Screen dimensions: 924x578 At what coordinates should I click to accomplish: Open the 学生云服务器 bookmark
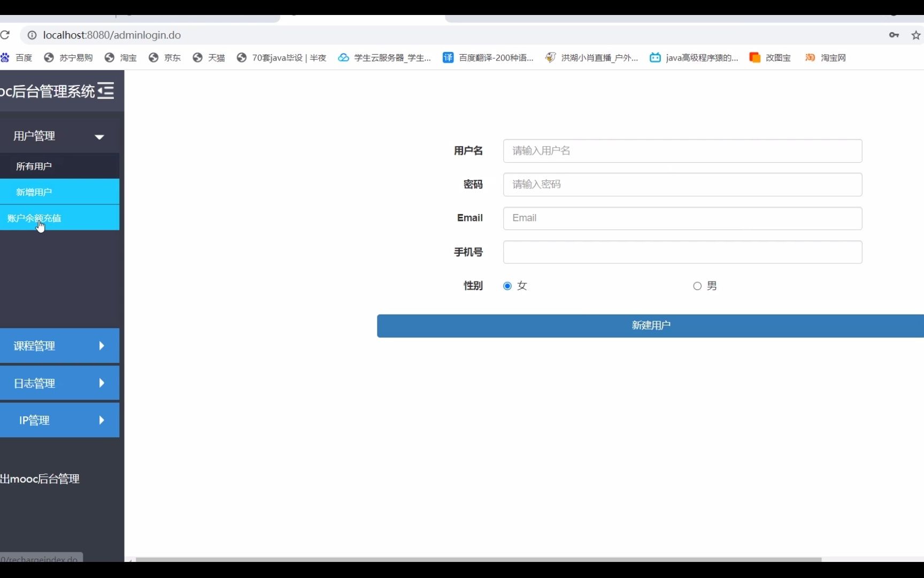click(x=384, y=58)
